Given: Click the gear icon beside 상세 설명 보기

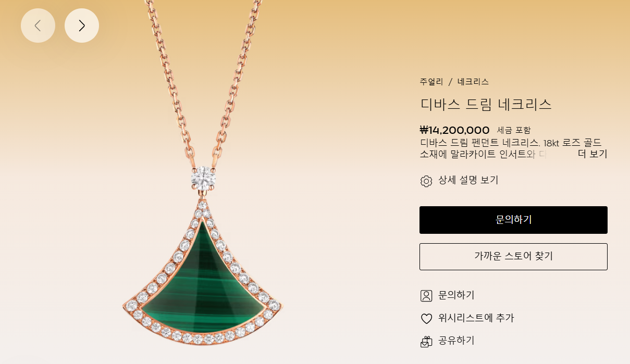Looking at the screenshot, I should click(x=426, y=181).
